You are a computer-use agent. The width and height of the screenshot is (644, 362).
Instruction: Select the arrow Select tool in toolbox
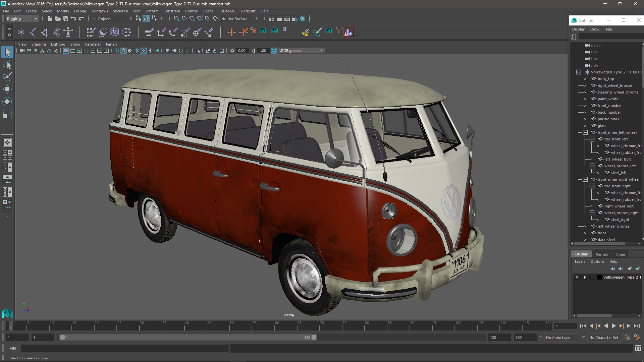7,52
